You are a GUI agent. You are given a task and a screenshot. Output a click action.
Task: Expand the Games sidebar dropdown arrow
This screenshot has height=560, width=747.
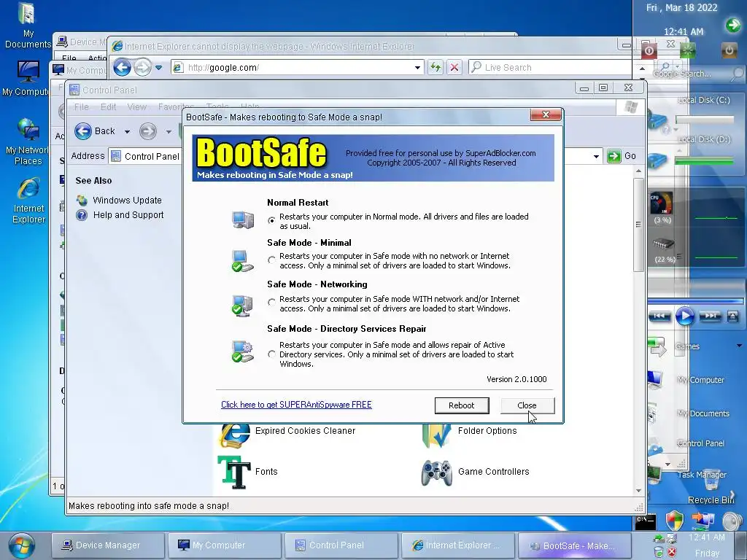[x=740, y=346]
